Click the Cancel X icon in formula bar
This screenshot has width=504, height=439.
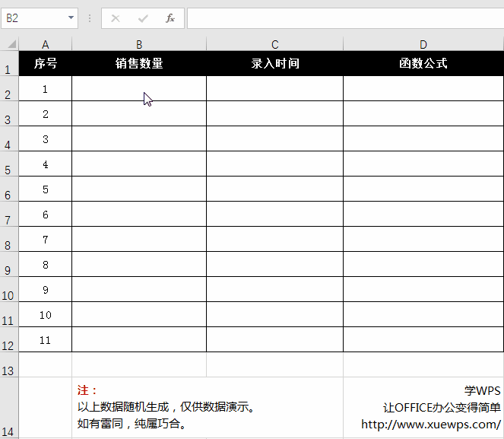pos(116,17)
